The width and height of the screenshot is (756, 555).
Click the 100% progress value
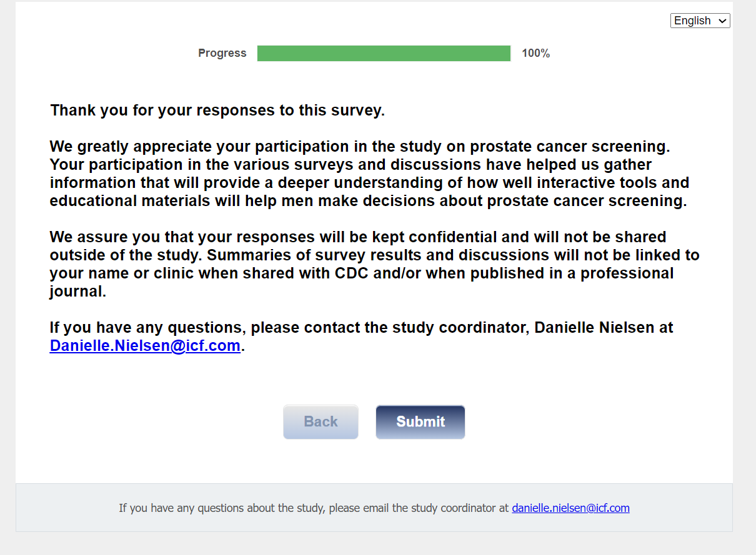coord(535,54)
